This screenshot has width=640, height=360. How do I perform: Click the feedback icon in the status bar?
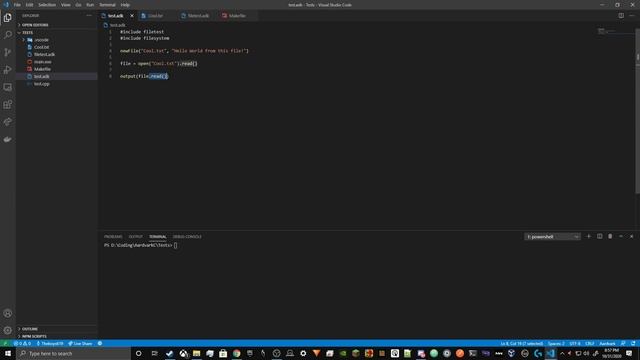click(623, 344)
